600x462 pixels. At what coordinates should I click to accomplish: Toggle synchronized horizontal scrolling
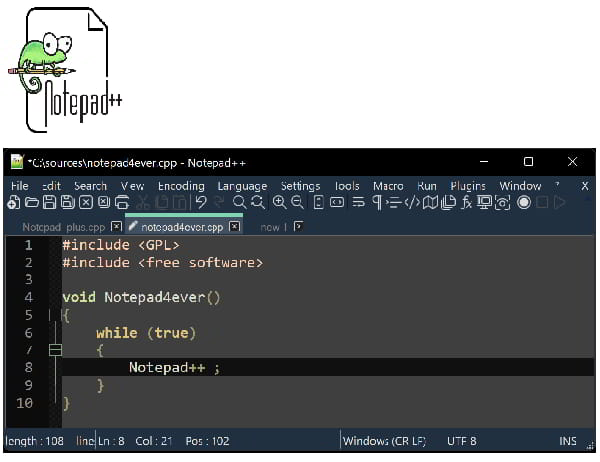(337, 202)
